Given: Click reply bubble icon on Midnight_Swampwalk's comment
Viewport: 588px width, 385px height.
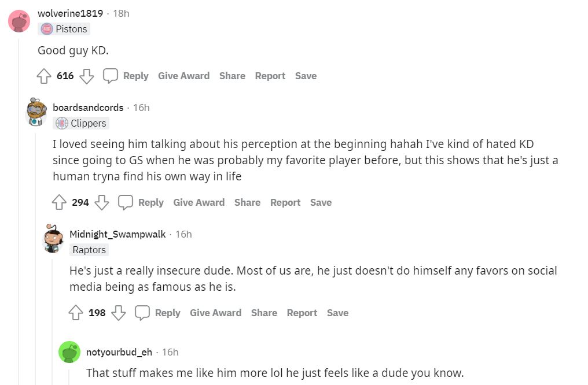Looking at the screenshot, I should point(142,313).
